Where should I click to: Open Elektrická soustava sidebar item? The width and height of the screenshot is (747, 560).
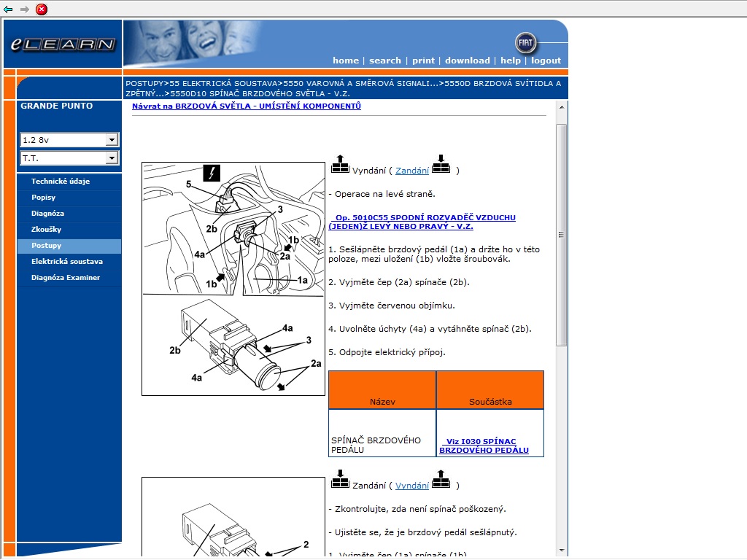tap(67, 262)
